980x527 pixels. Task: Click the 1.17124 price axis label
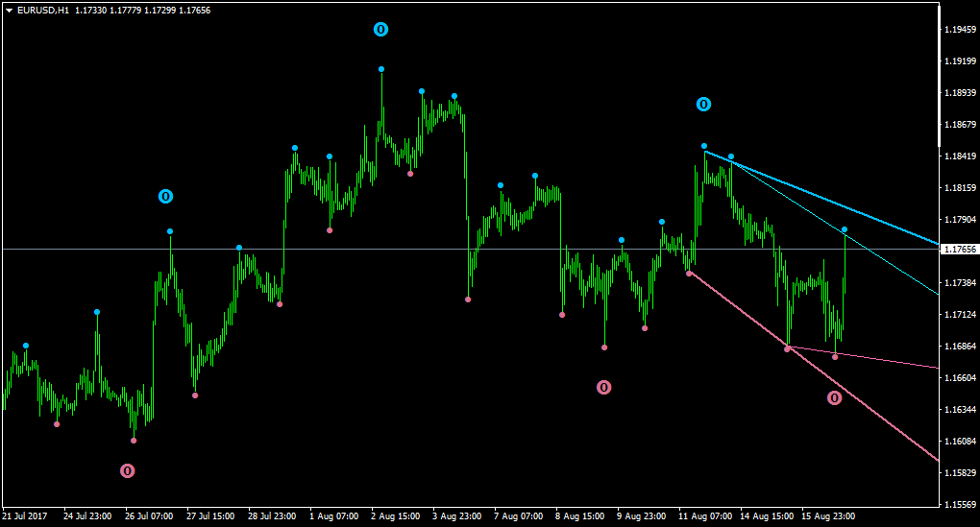click(x=960, y=315)
